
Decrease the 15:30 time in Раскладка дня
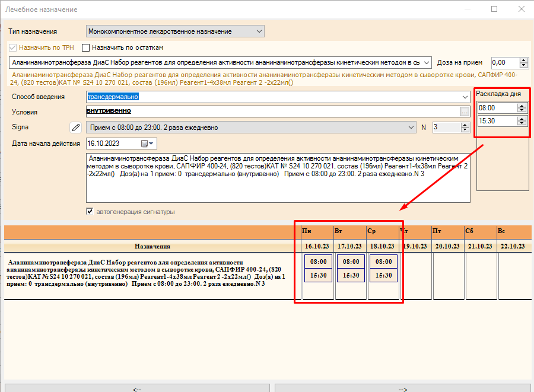pyautogui.click(x=522, y=123)
